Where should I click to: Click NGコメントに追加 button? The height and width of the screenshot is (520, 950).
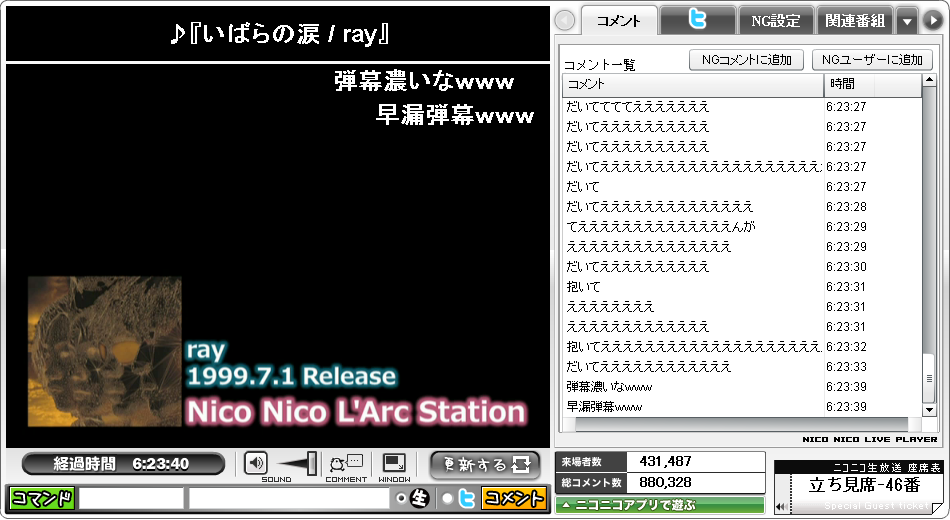746,60
